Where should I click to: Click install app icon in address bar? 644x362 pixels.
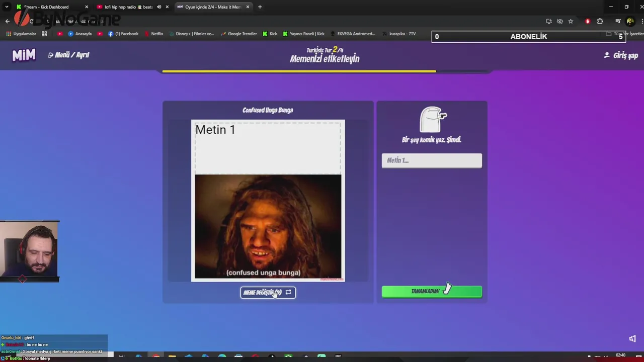(x=549, y=21)
